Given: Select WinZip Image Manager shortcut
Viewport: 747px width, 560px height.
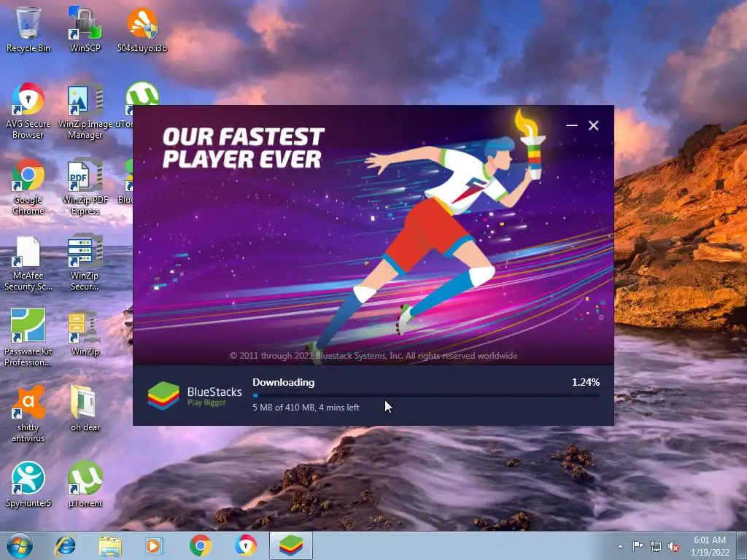Looking at the screenshot, I should click(x=85, y=111).
